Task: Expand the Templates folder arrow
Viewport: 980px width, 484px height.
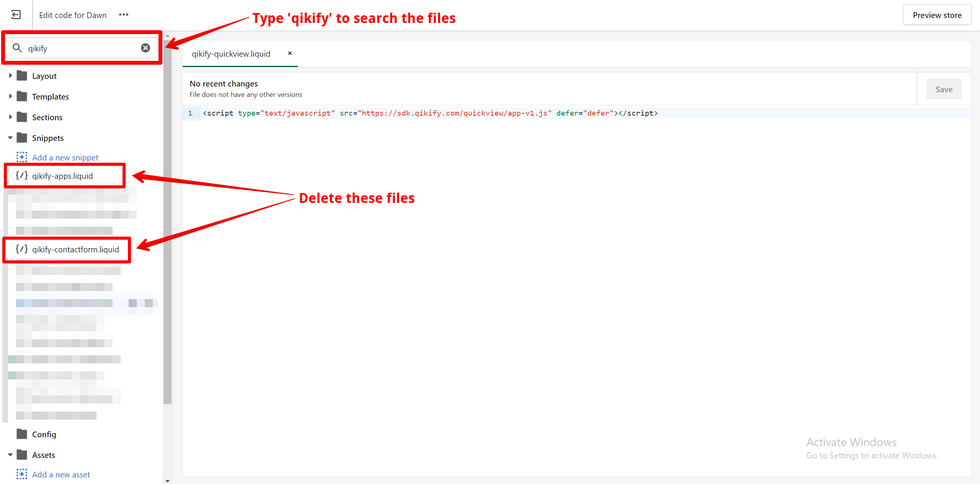Action: (10, 96)
